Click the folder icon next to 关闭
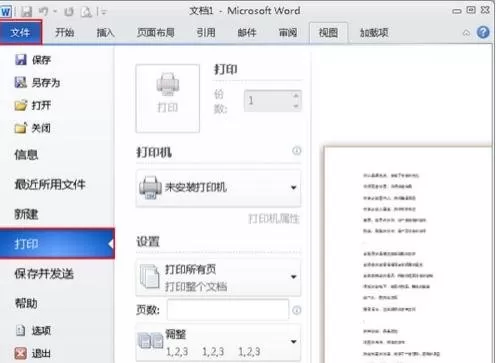Image resolution: width=496 pixels, height=363 pixels. 21,128
